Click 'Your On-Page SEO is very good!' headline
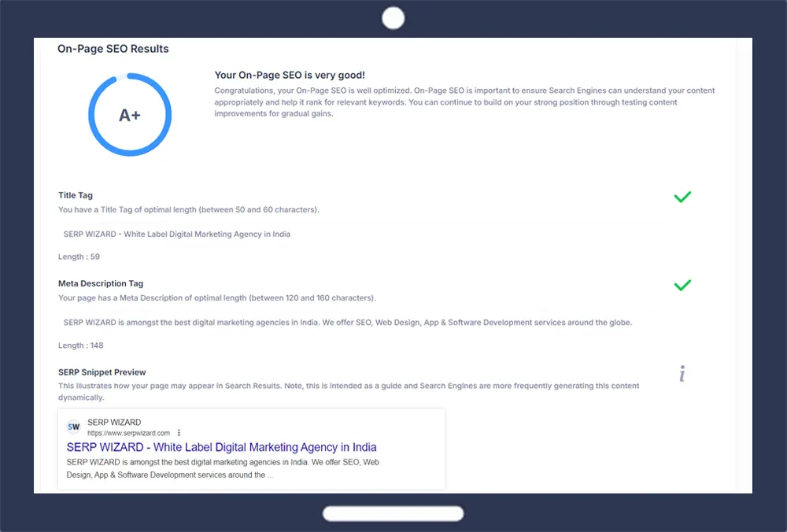 (x=290, y=76)
